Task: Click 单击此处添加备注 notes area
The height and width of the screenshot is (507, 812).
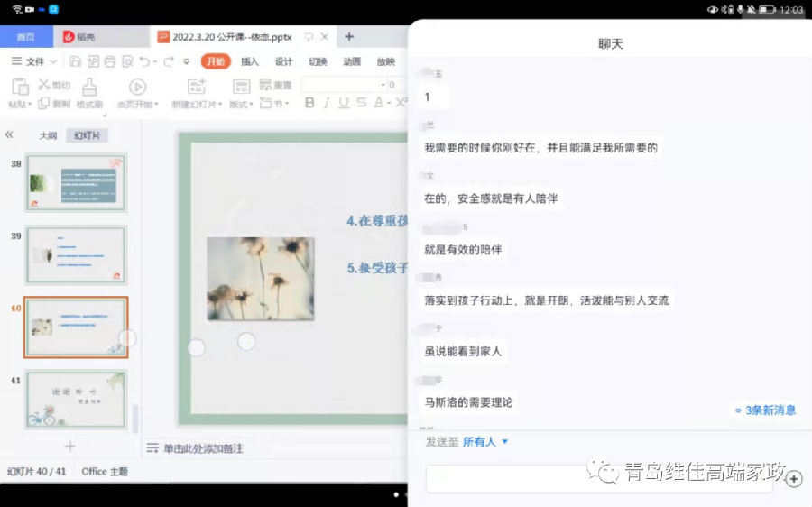Action: [x=203, y=448]
